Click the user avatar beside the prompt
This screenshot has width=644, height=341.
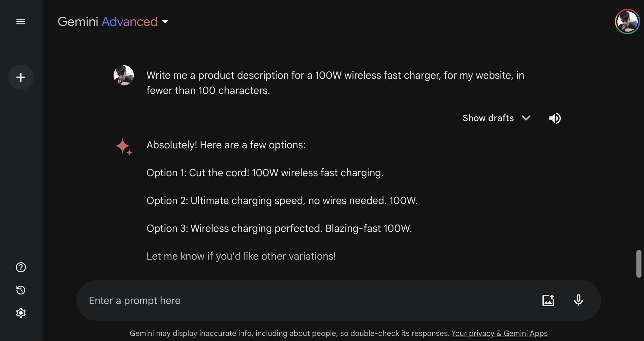pyautogui.click(x=124, y=75)
